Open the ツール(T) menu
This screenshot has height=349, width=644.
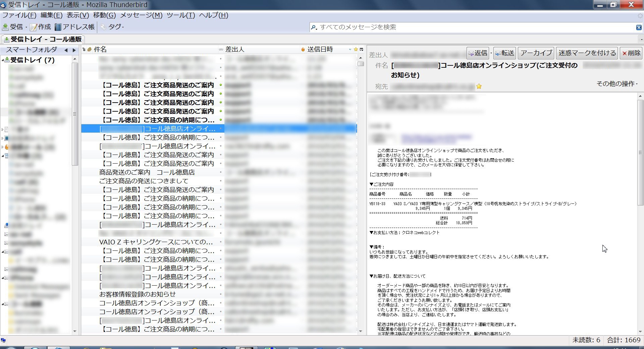tap(180, 15)
